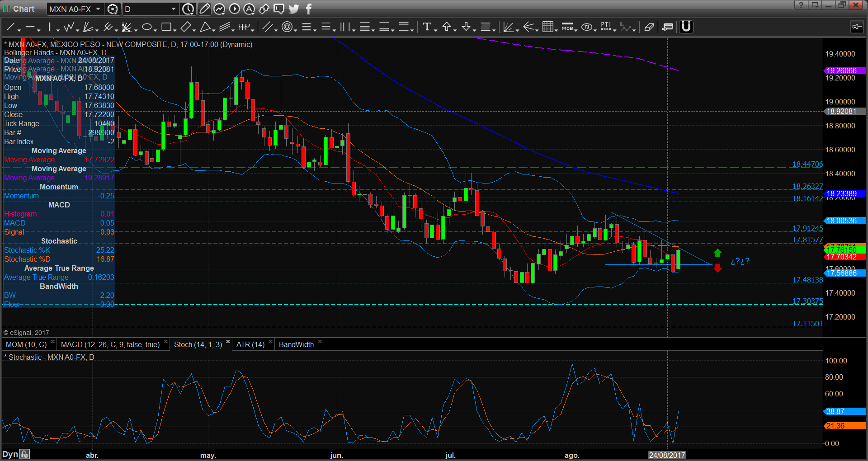Select the ellipse drawing tool
Viewport: 868px width, 461px height.
click(146, 27)
